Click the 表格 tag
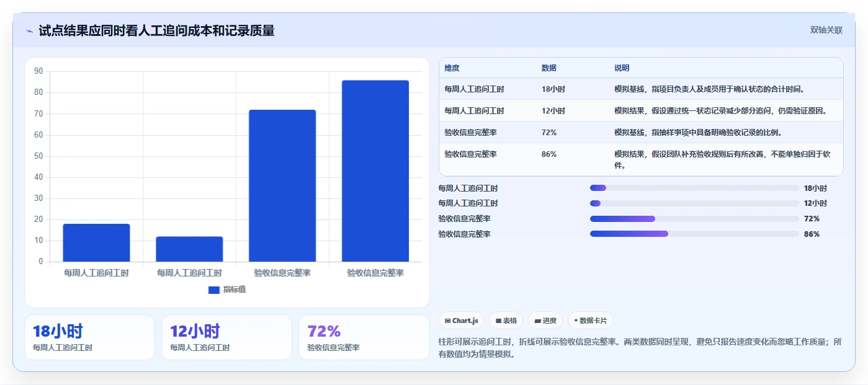Viewport: 868px width, 385px height. 506,321
